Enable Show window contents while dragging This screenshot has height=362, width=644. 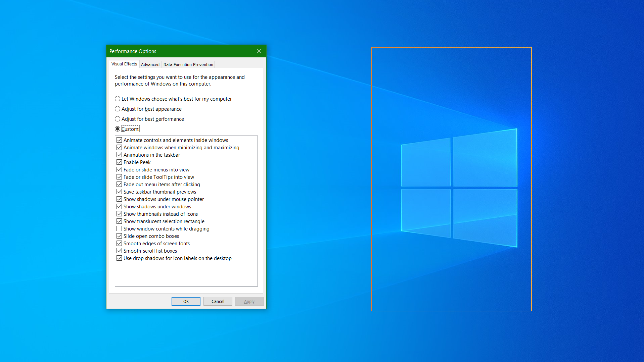[119, 228]
